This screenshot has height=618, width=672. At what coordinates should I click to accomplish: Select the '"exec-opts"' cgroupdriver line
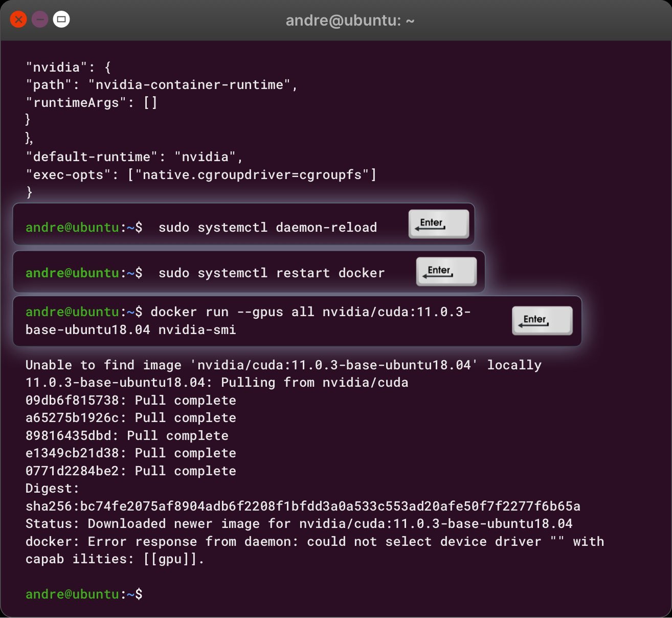[201, 174]
